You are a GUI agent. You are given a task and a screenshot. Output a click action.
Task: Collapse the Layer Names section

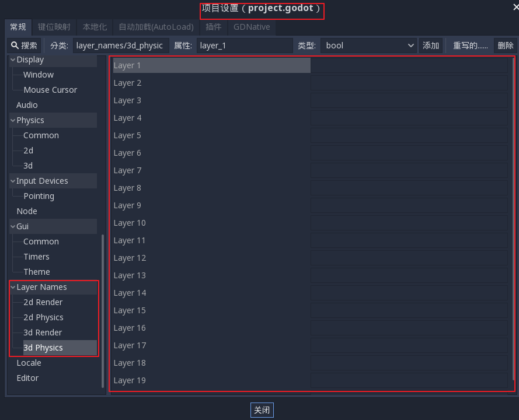click(13, 287)
